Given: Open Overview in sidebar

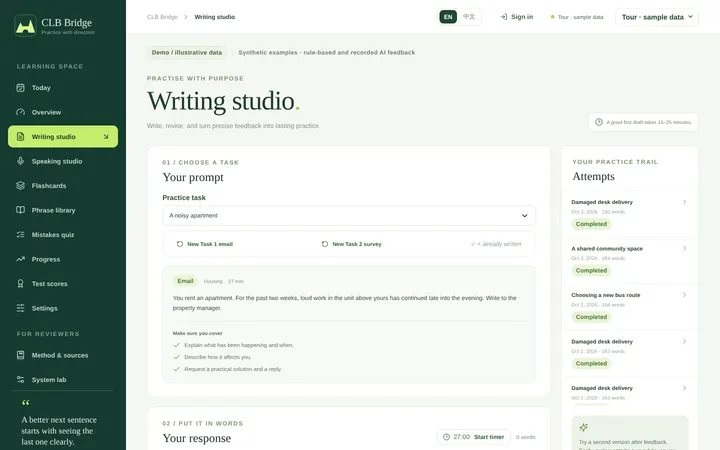Looking at the screenshot, I should click(x=63, y=112).
